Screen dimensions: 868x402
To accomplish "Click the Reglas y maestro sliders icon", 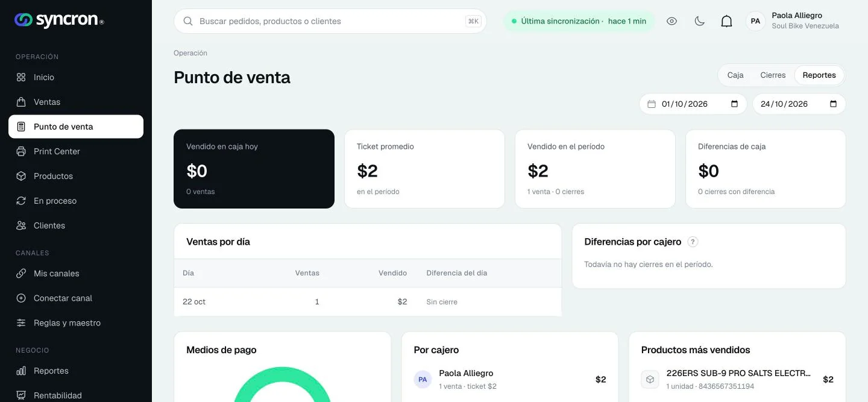I will [21, 322].
